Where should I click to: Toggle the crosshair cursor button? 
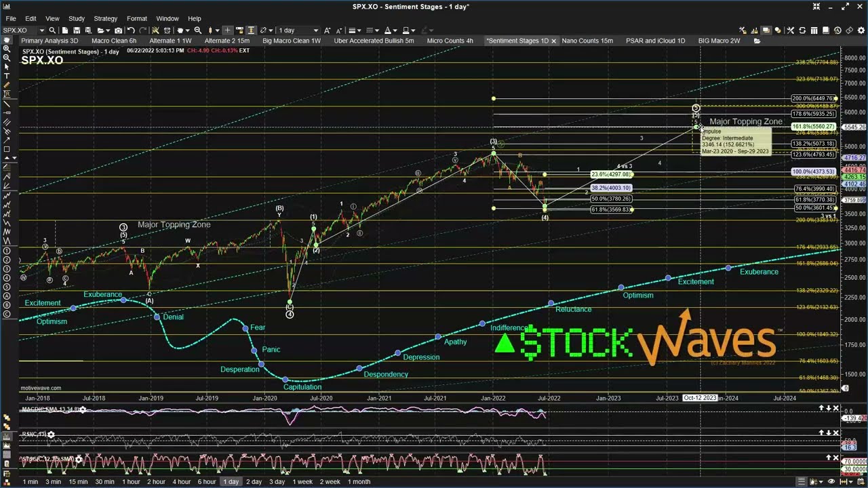pos(227,30)
